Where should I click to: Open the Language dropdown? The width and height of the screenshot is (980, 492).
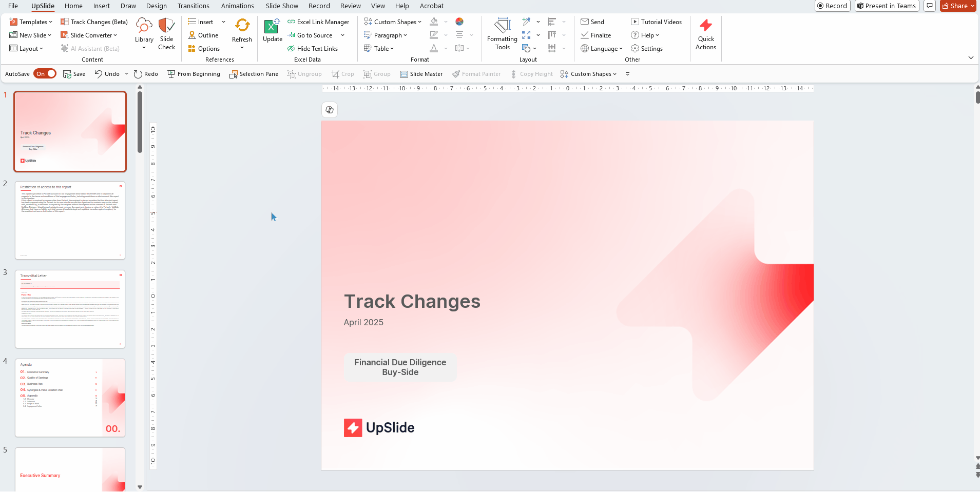click(x=602, y=48)
